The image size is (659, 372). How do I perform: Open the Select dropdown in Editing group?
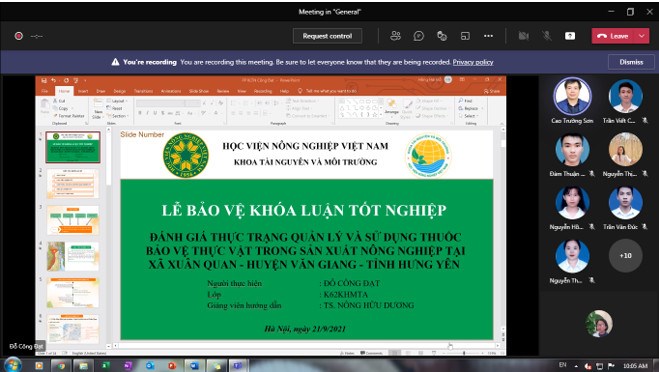[x=469, y=116]
